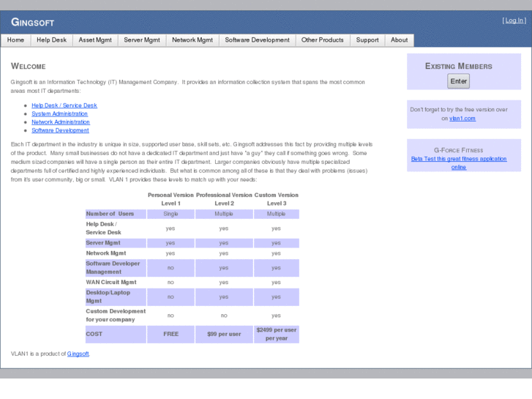This screenshot has width=532, height=399.
Task: Click the Help Desk / Service Desk link
Action: (x=64, y=105)
